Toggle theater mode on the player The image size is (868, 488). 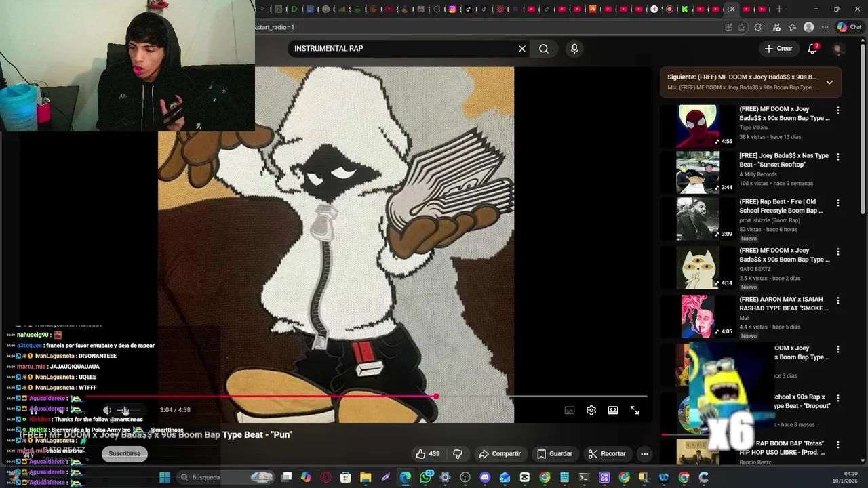pyautogui.click(x=613, y=410)
